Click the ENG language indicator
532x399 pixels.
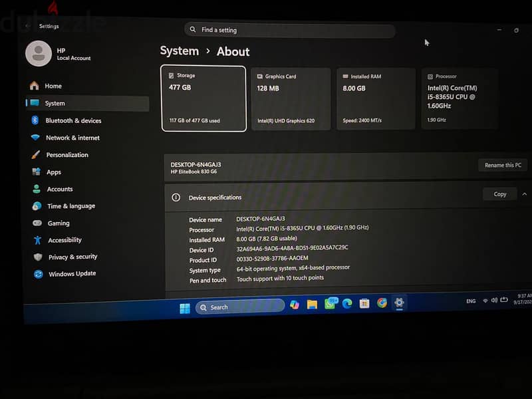[x=471, y=301]
